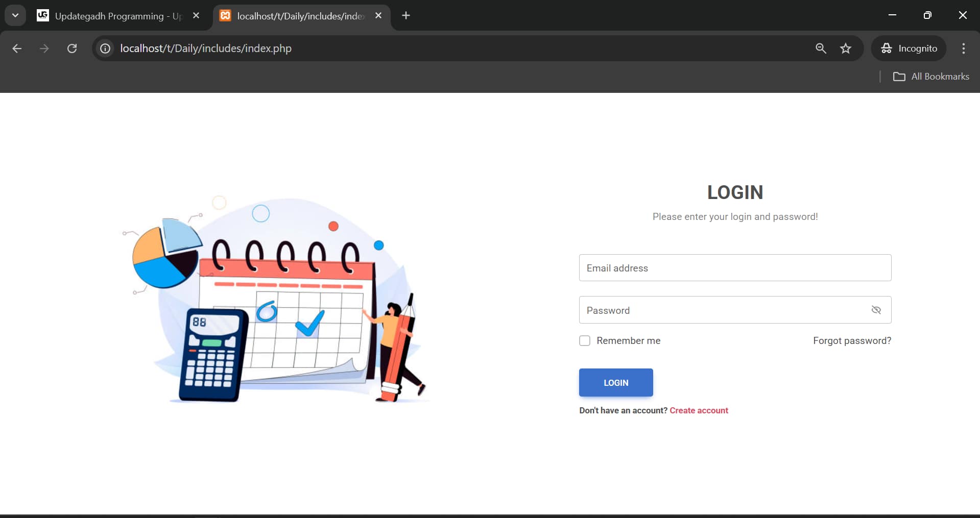
Task: Expand the tab search dropdown
Action: click(x=15, y=15)
